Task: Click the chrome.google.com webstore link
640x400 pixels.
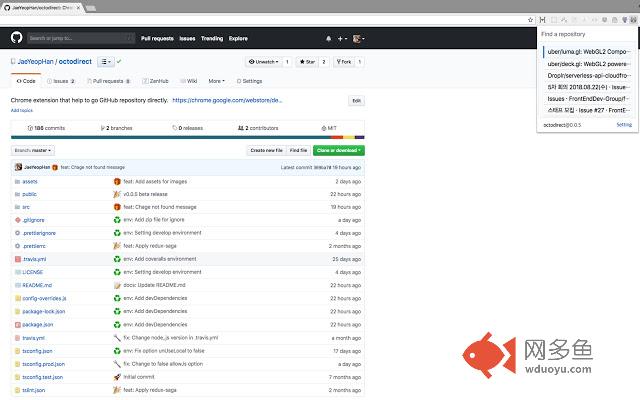Action: [227, 100]
